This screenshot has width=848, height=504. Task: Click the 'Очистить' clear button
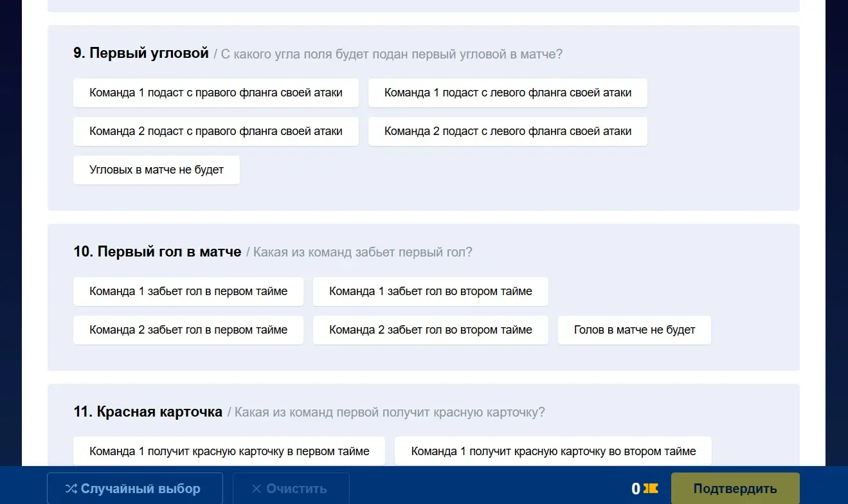291,489
